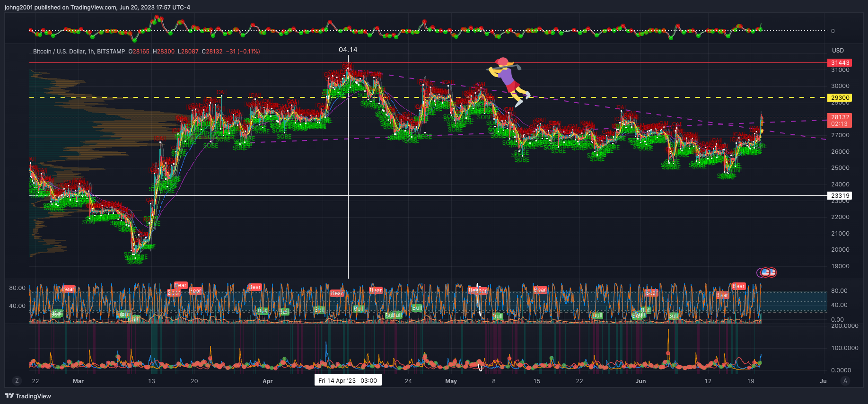Click 25000 on the price scale
Screen dimensions: 868x404
pos(840,168)
